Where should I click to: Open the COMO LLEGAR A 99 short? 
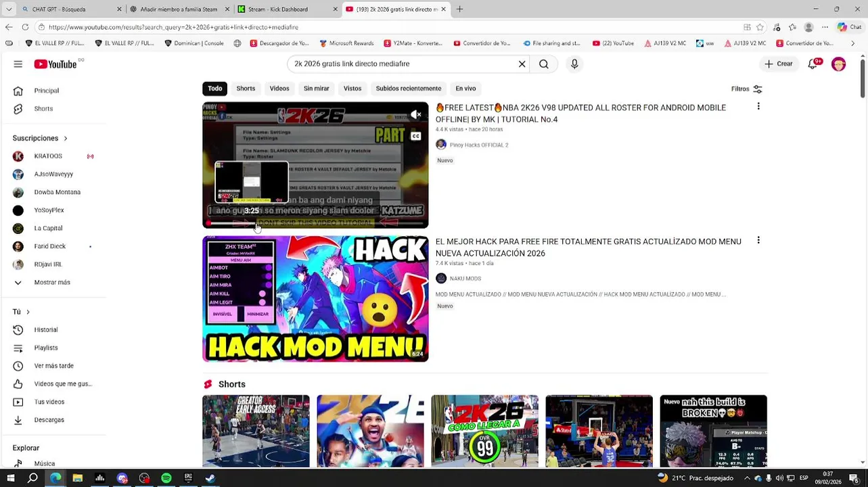tap(484, 432)
